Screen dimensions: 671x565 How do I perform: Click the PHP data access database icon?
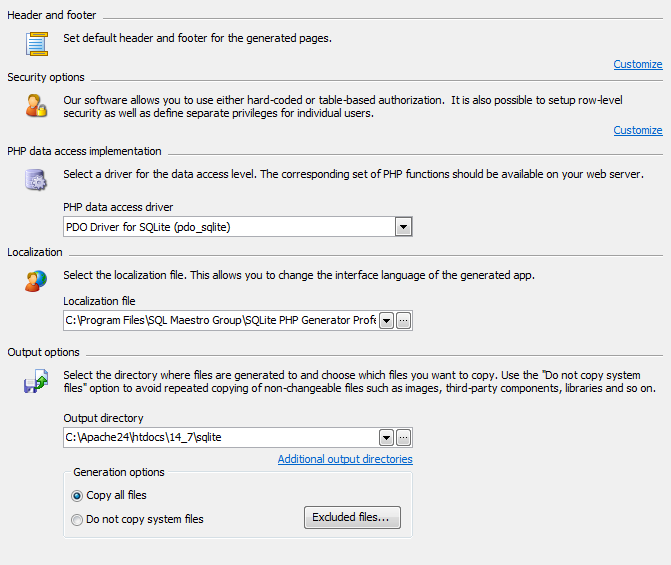[37, 180]
